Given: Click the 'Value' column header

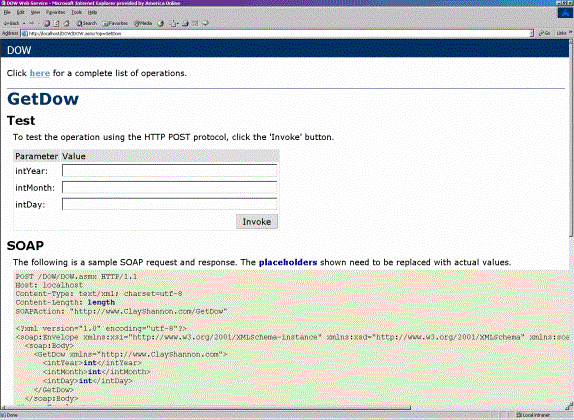Looking at the screenshot, I should [x=74, y=156].
